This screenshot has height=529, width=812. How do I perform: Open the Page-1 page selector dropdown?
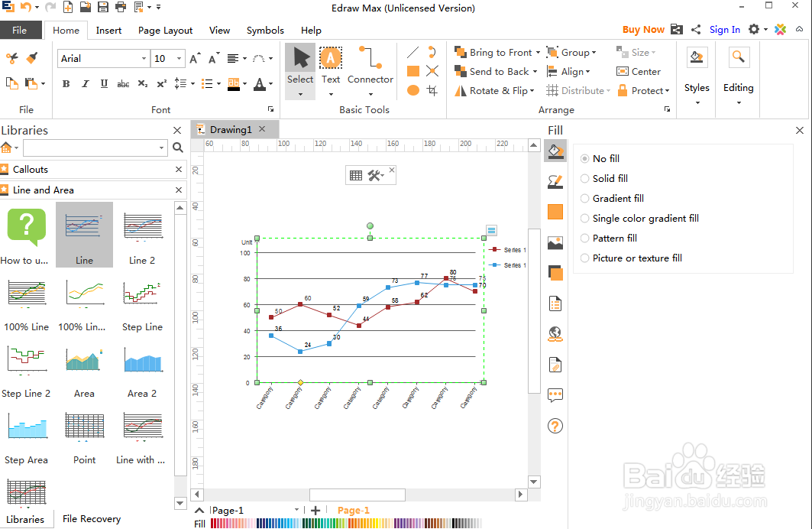[296, 510]
